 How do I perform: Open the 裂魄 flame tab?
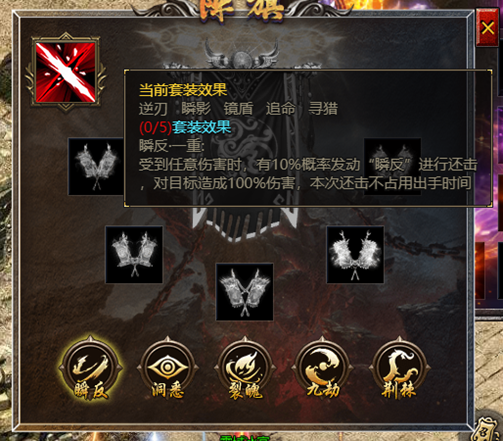(x=245, y=369)
